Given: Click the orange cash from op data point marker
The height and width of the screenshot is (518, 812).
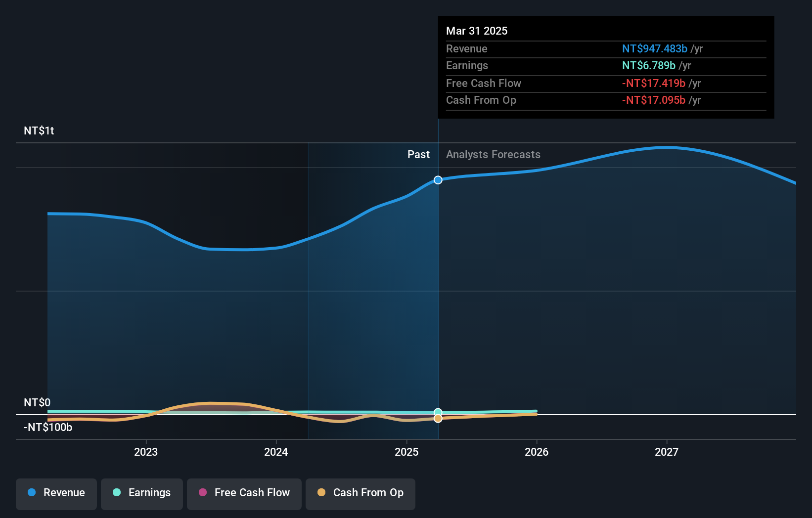Looking at the screenshot, I should coord(438,419).
